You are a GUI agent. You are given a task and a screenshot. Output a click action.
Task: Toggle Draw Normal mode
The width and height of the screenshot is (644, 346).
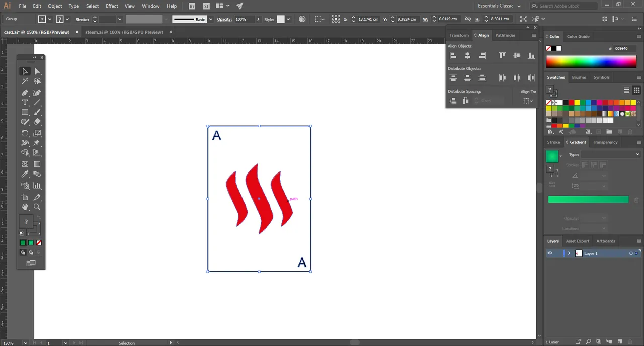point(23,253)
